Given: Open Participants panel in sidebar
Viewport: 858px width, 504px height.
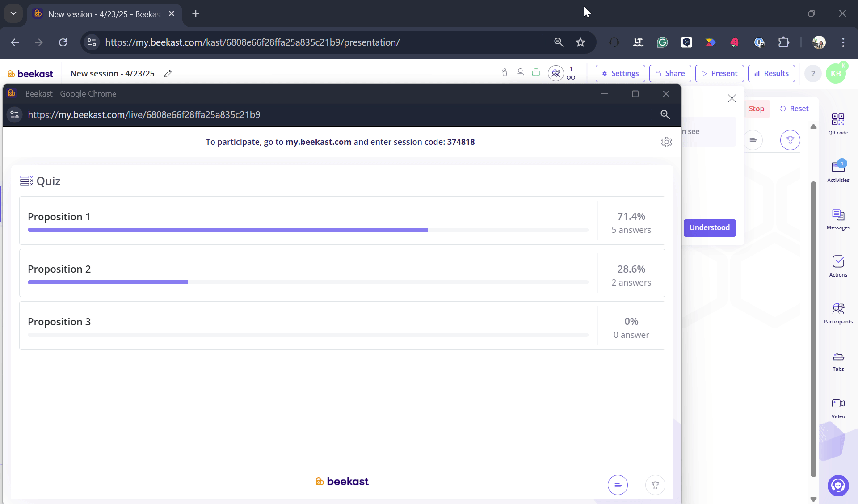Looking at the screenshot, I should pyautogui.click(x=838, y=313).
